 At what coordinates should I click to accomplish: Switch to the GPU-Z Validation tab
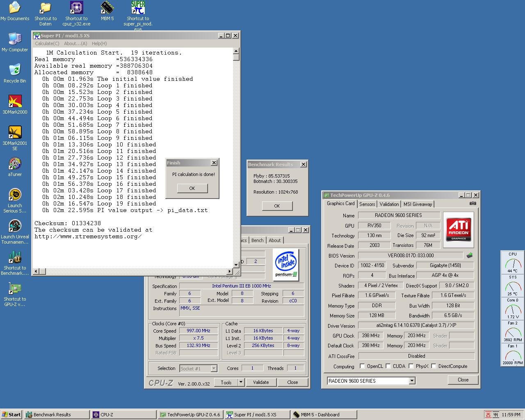click(x=389, y=204)
